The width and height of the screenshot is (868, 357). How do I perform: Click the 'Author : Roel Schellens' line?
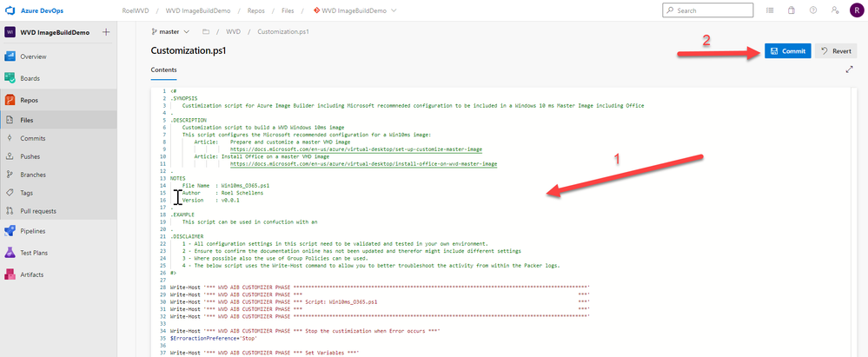[x=222, y=193]
